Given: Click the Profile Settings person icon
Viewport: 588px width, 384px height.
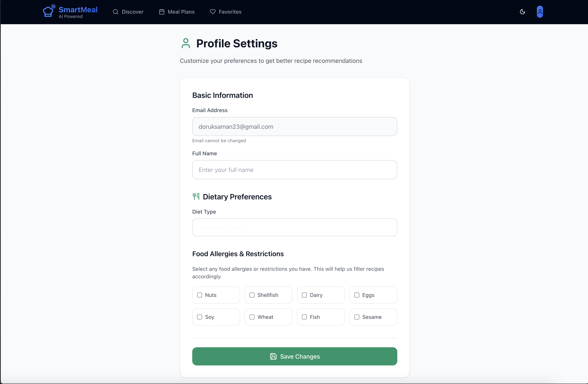Looking at the screenshot, I should (186, 43).
